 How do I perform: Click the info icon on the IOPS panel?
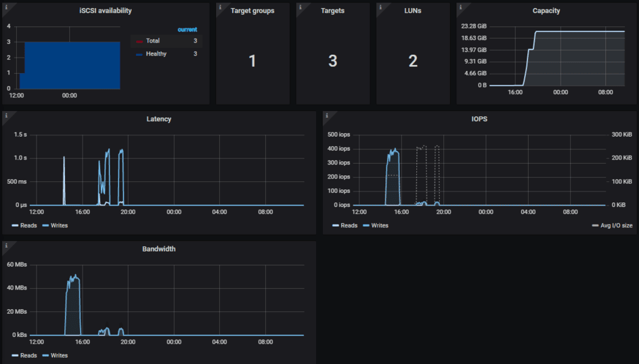[326, 115]
